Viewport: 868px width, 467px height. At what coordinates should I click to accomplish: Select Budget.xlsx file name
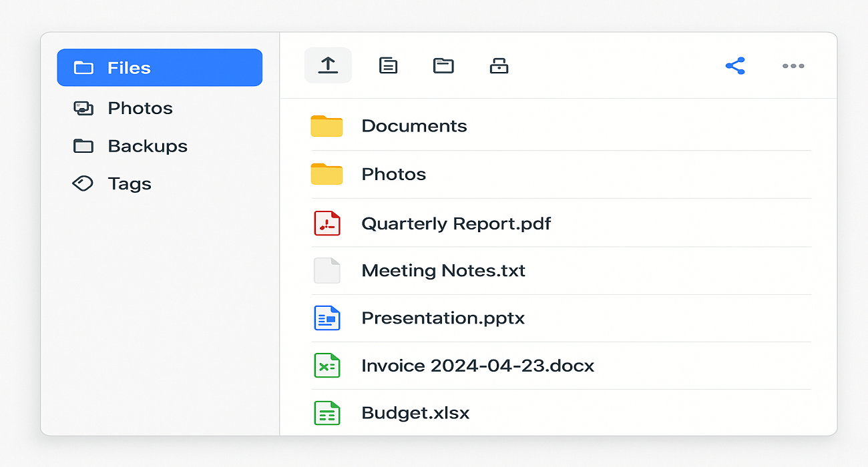coord(415,413)
